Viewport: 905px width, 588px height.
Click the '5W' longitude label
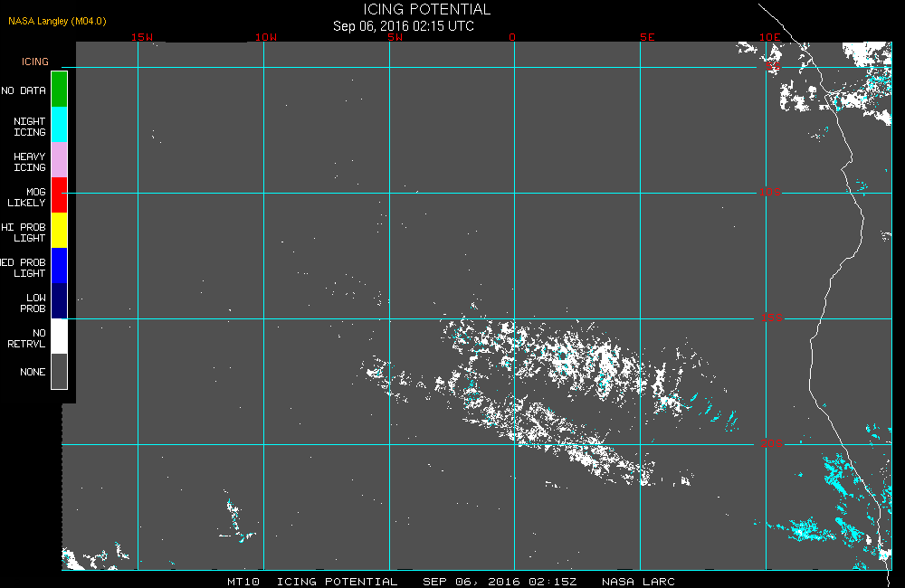pos(395,37)
